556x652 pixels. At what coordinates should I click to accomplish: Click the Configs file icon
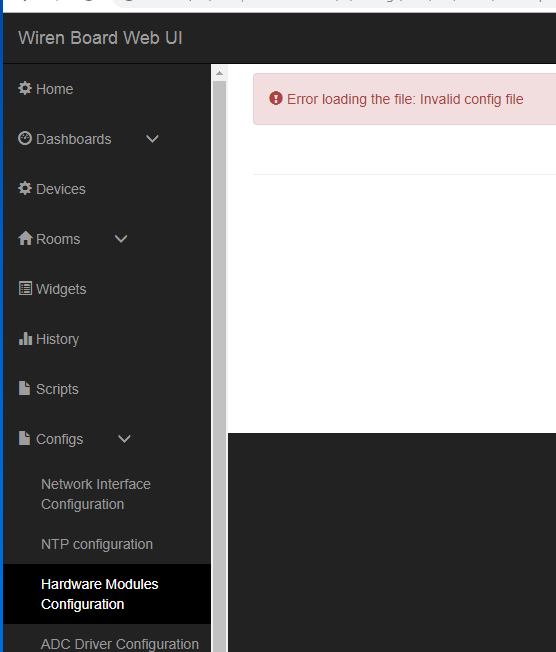click(25, 438)
